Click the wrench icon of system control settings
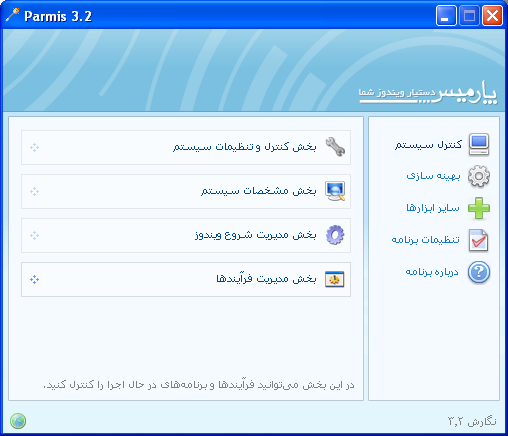This screenshot has height=436, width=508. pos(335,147)
